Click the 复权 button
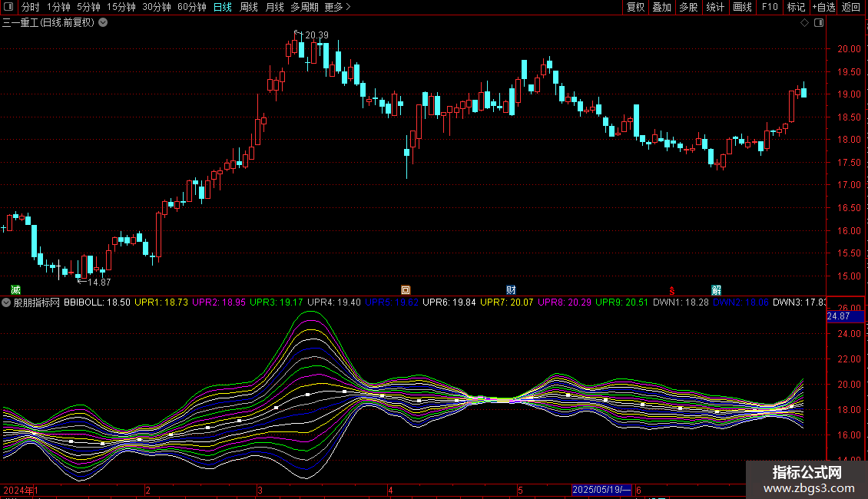The image size is (868, 499). point(635,7)
